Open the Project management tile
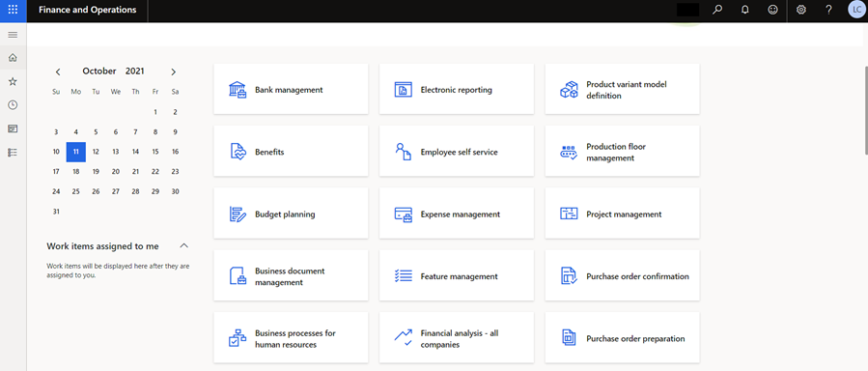 click(622, 214)
